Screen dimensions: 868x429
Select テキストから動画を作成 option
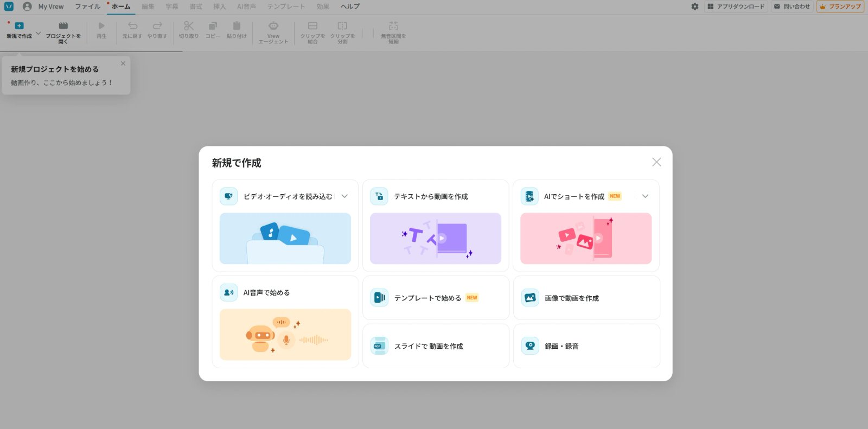pos(436,226)
